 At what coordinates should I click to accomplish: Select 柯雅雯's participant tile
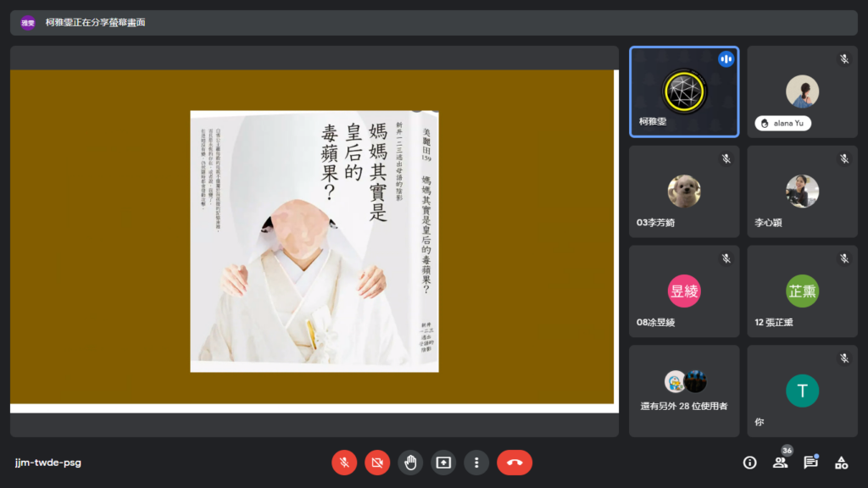coord(683,91)
